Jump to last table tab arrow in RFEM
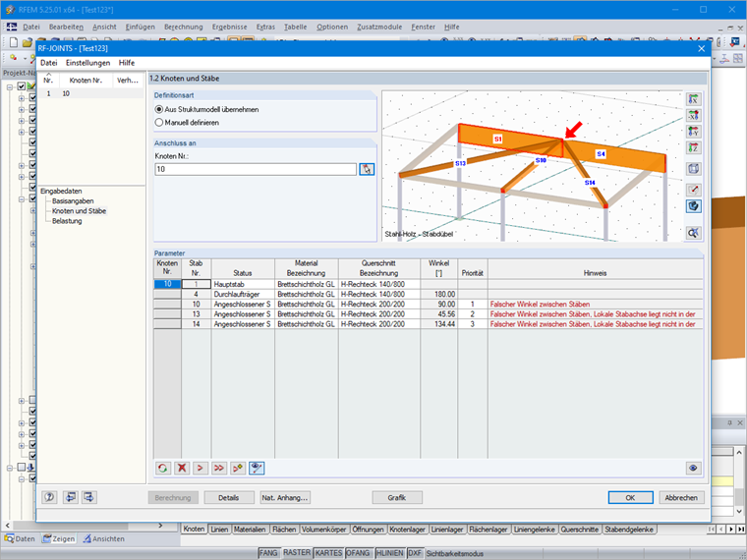Screen dimensions: 747x560 [x=741, y=529]
